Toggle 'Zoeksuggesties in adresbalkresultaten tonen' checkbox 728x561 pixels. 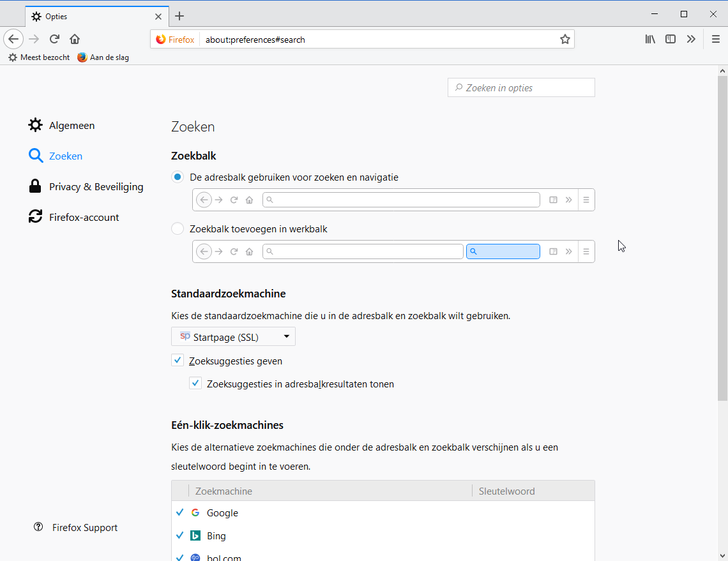tap(195, 384)
